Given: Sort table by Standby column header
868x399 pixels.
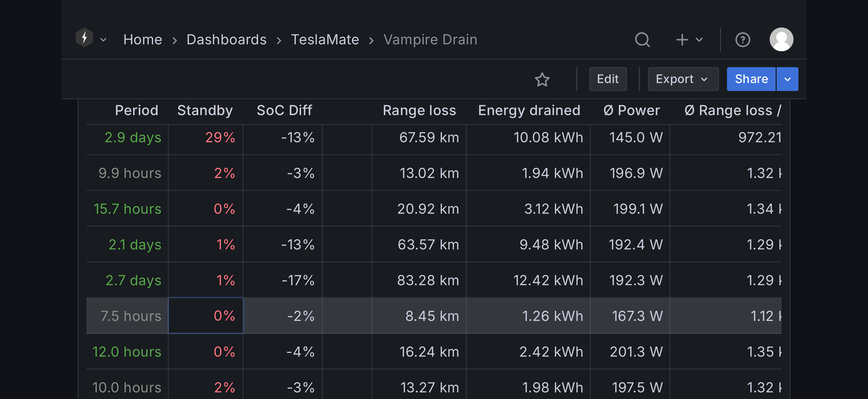Looking at the screenshot, I should pos(205,111).
